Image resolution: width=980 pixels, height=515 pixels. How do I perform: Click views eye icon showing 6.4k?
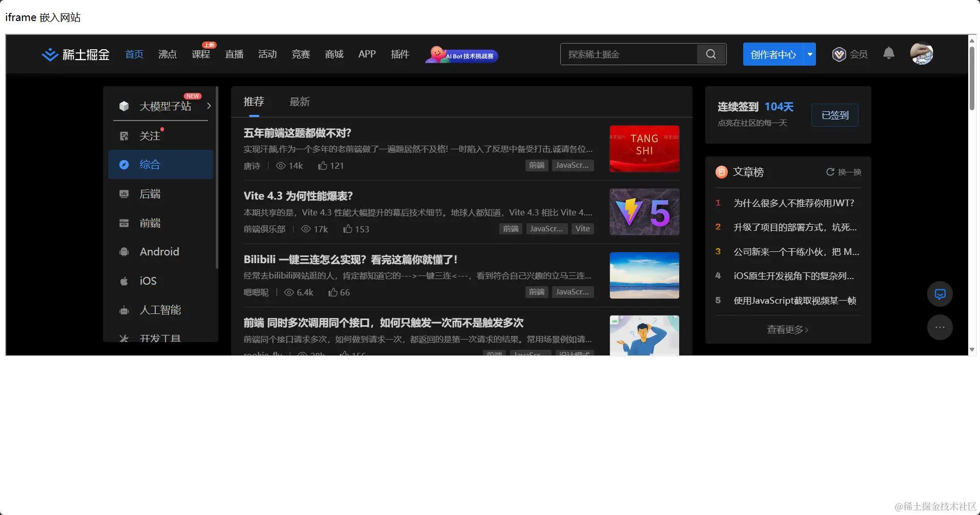point(289,292)
